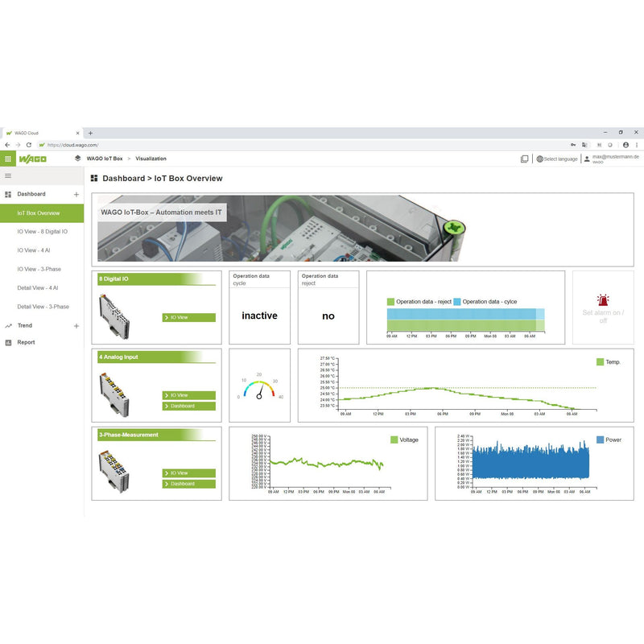Screen dimensions: 644x644
Task: Select IoT Box Overview in the sidebar
Action: tap(42, 213)
